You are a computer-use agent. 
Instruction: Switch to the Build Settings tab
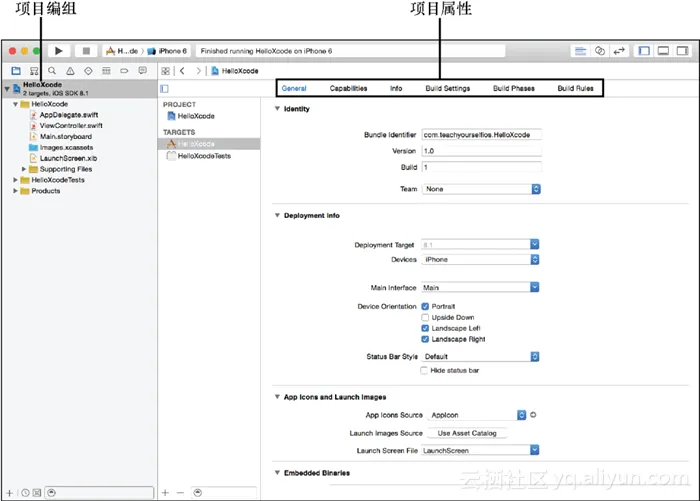(448, 88)
